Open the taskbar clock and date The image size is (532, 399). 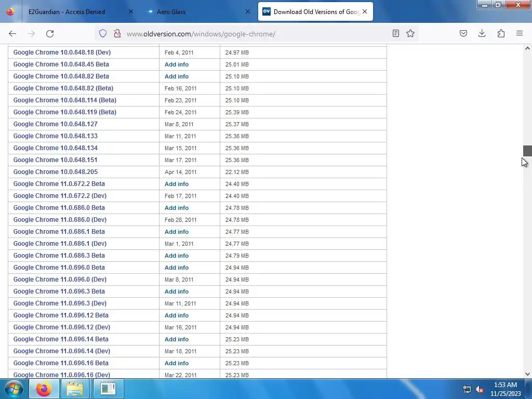click(x=506, y=389)
